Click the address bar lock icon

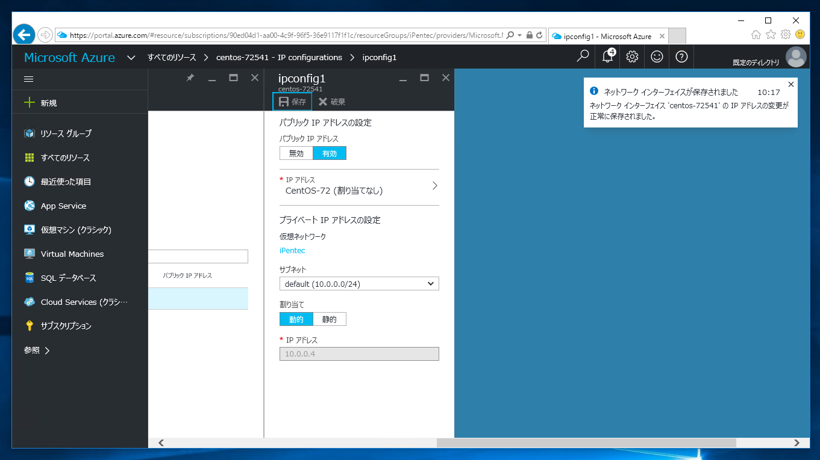[529, 35]
